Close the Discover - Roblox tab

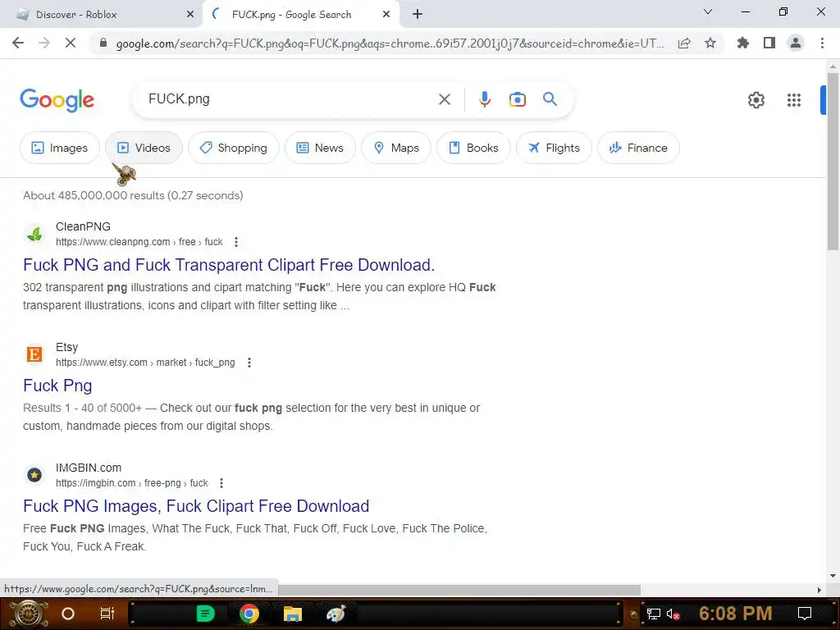pos(190,15)
